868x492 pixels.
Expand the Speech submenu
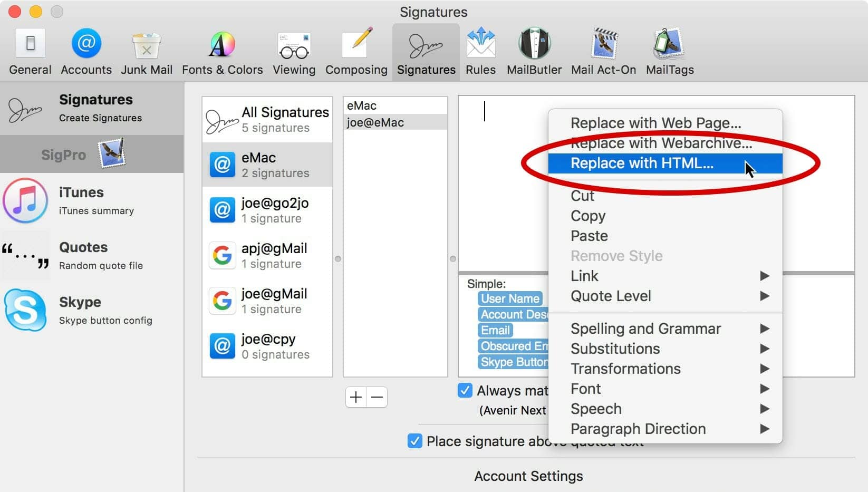[665, 409]
